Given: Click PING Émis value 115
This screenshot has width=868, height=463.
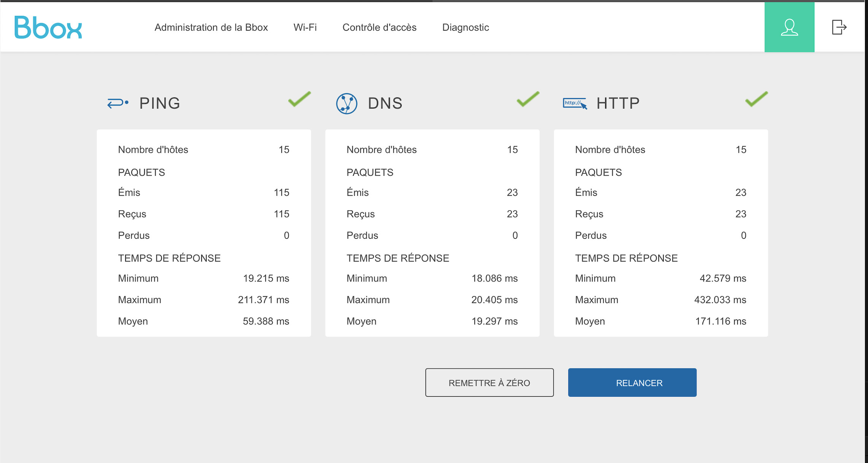Looking at the screenshot, I should (x=281, y=192).
